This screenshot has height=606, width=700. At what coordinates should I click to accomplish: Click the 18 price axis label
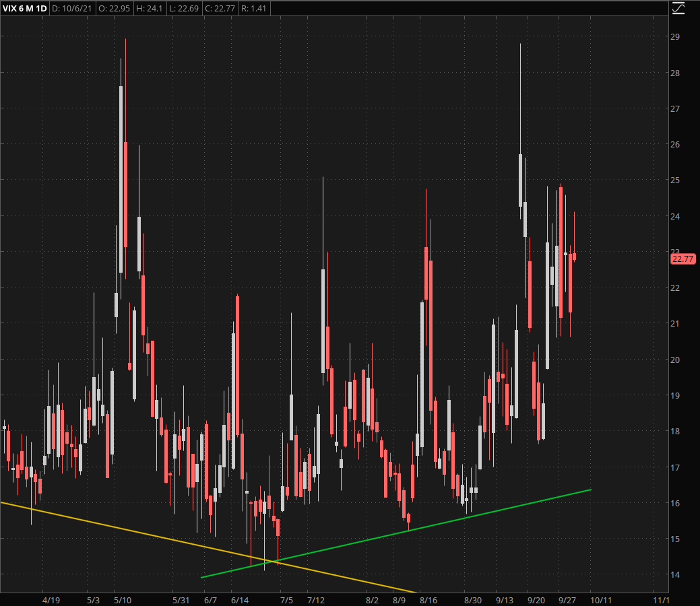click(x=675, y=431)
